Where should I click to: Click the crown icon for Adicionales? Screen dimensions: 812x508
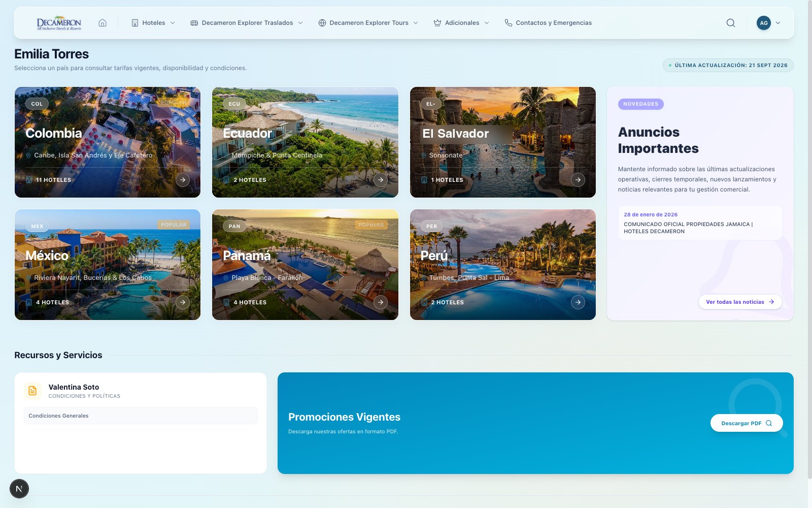437,23
